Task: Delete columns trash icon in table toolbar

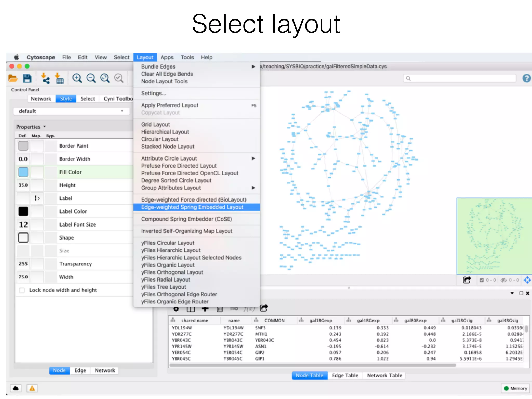Action: [220, 309]
